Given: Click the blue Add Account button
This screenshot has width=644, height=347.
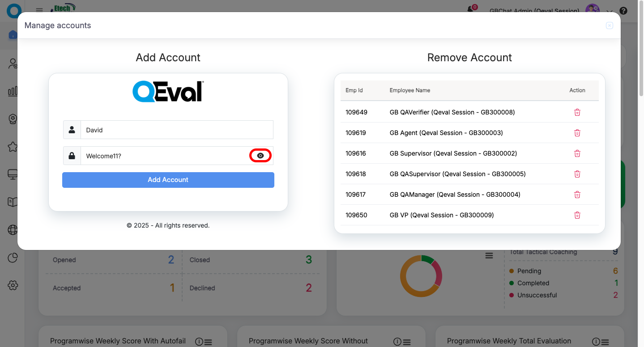Looking at the screenshot, I should 168,180.
